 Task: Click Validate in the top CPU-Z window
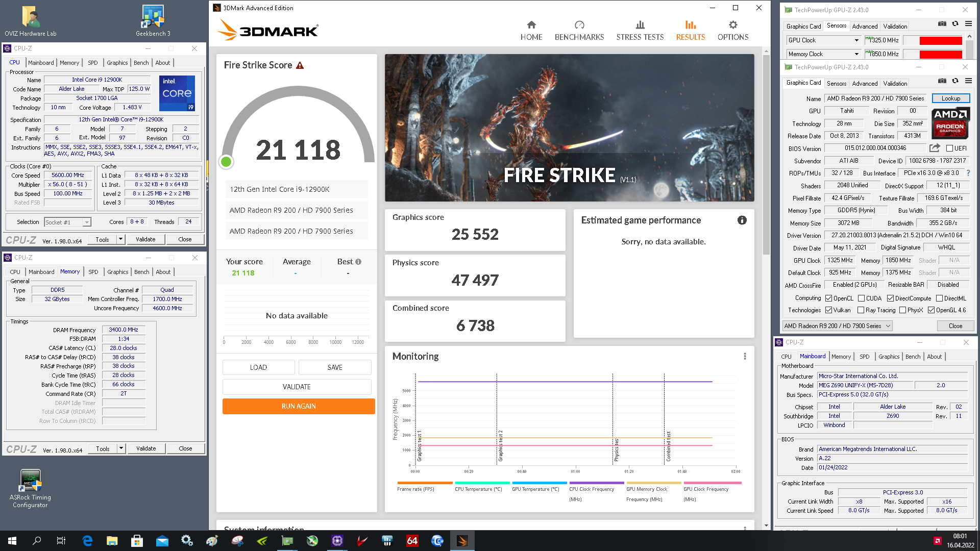pyautogui.click(x=145, y=239)
